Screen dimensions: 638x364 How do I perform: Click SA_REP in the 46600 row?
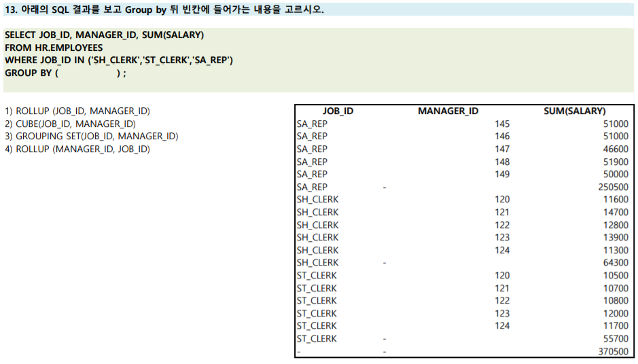tap(312, 149)
